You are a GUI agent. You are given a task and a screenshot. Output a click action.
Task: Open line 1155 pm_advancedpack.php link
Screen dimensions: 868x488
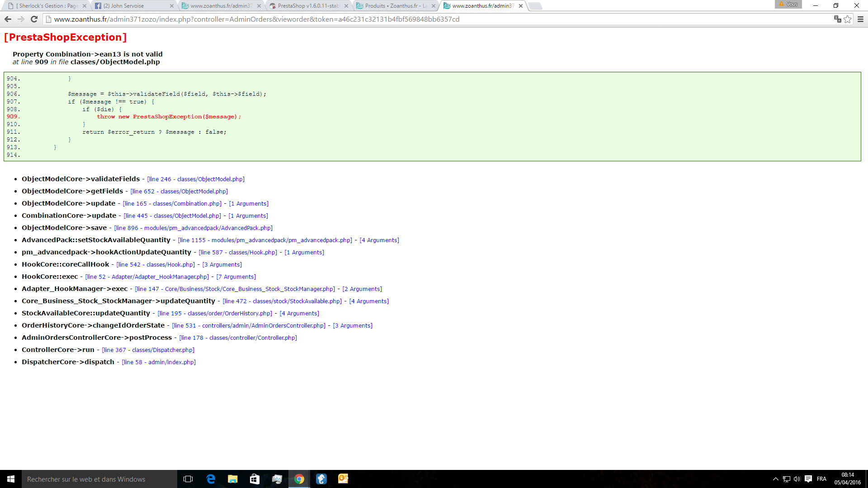point(265,240)
